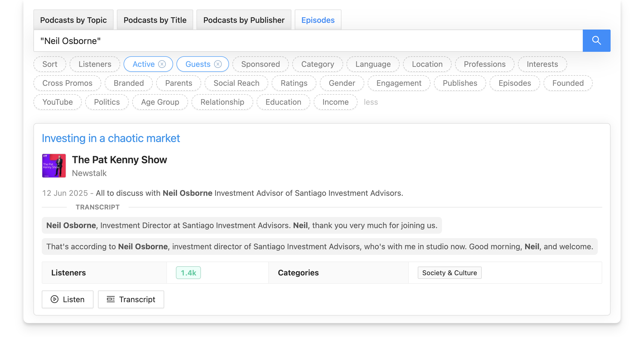Open the episode Investing in a chaotic market
644x337 pixels.
point(111,138)
